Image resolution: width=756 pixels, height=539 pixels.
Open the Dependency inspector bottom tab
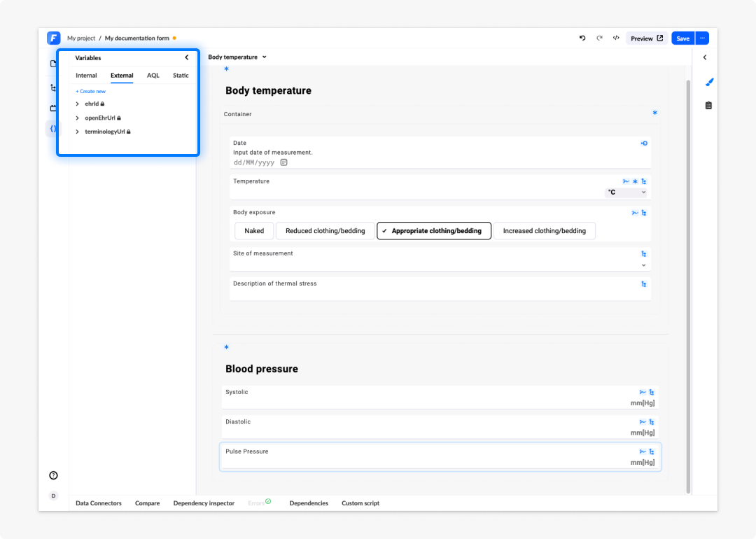coord(204,503)
